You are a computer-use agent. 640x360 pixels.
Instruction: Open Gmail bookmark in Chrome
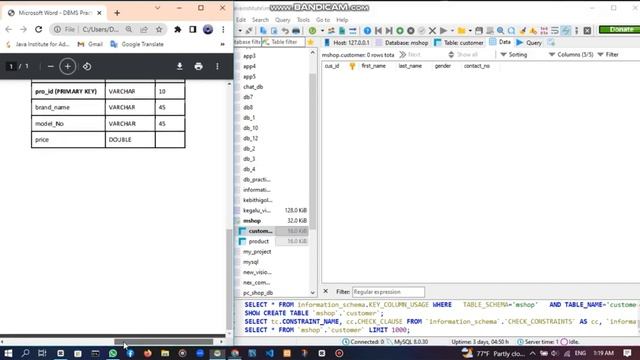pyautogui.click(x=90, y=44)
